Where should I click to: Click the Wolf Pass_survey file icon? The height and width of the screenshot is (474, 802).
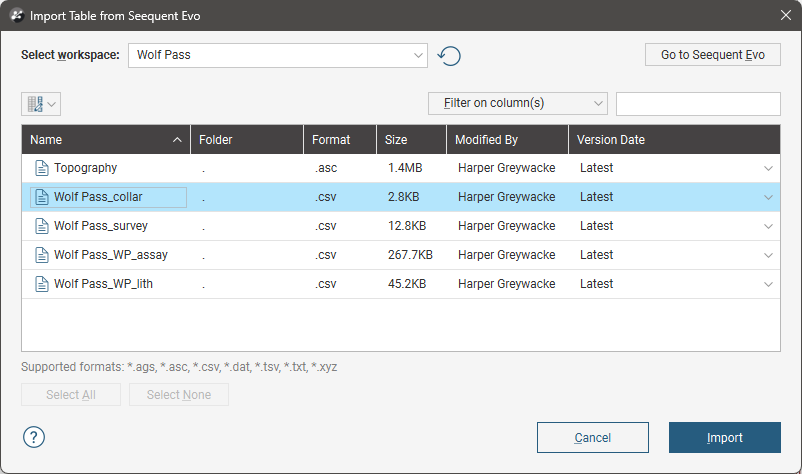[42, 226]
